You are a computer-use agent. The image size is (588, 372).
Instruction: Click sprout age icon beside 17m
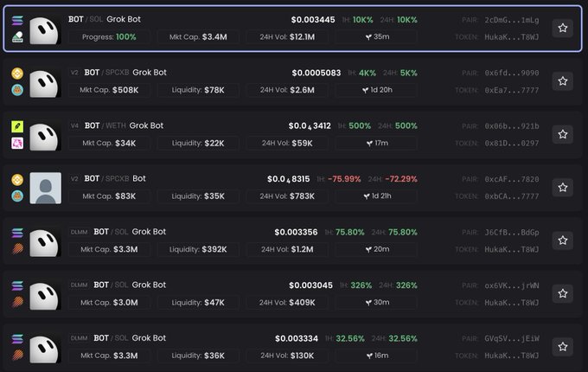(x=369, y=144)
